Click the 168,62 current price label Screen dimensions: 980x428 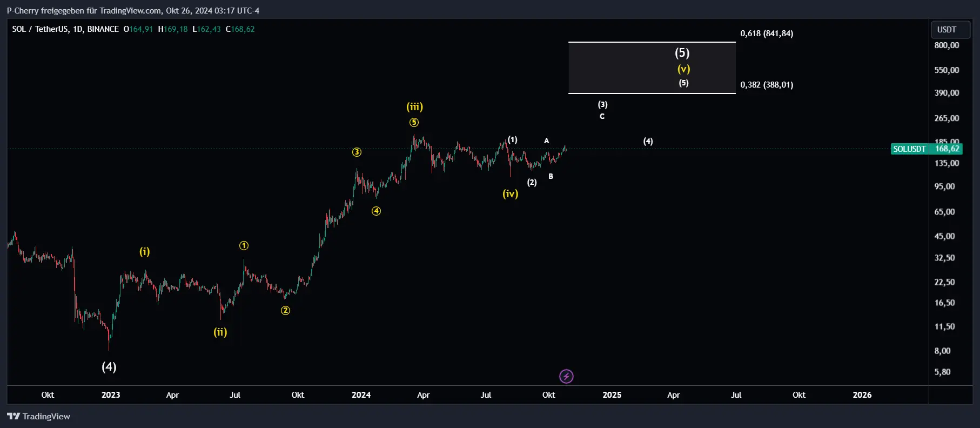947,149
